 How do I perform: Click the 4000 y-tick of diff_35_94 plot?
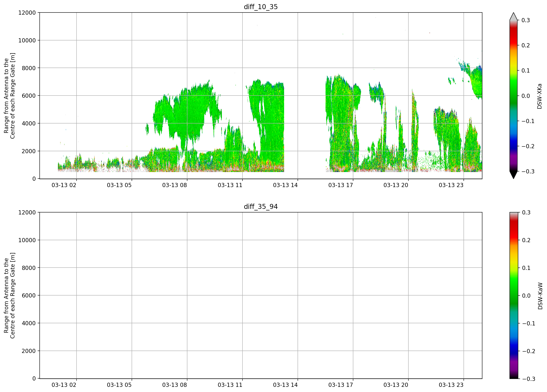coord(29,323)
